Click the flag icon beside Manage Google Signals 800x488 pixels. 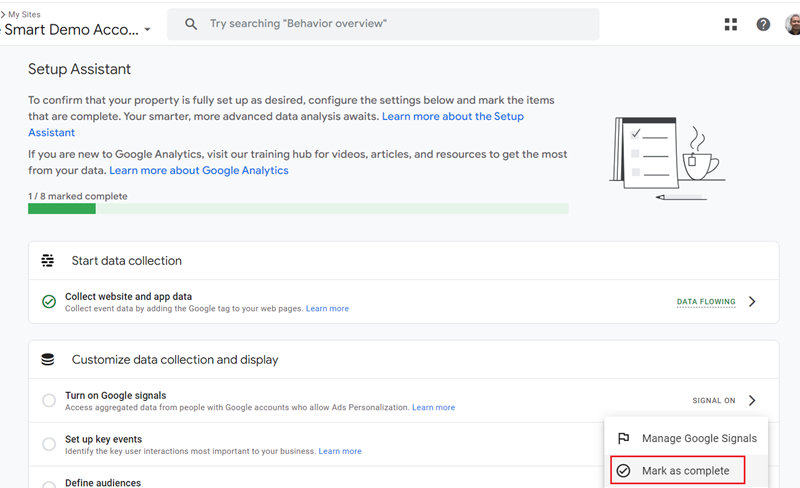click(623, 438)
